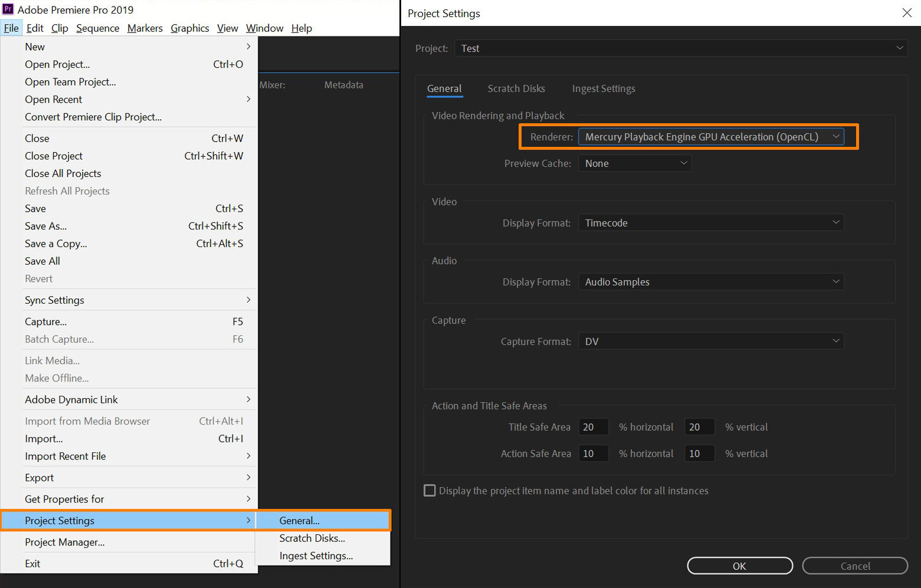
Task: Open the Clip menu
Action: 60,28
